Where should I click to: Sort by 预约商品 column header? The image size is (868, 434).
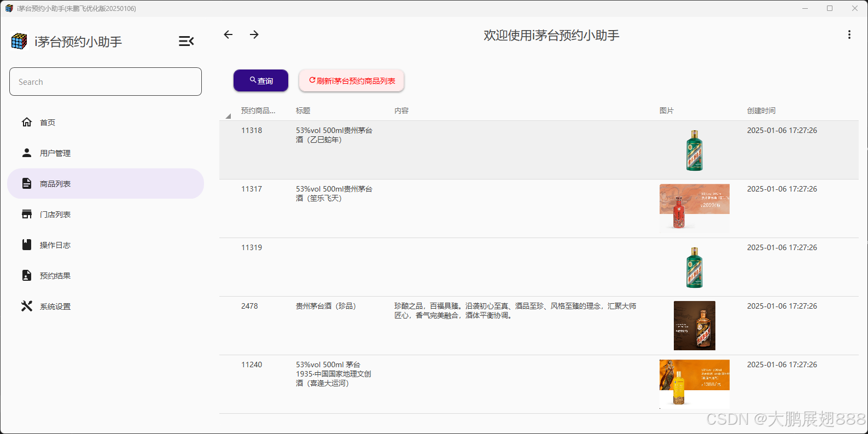[x=258, y=111]
